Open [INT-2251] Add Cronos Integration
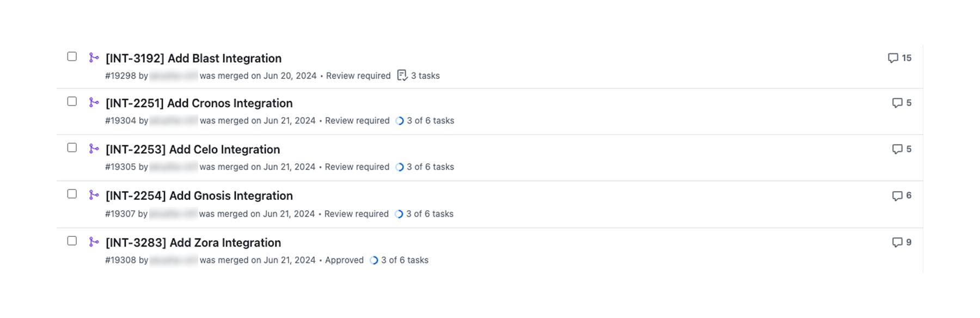The width and height of the screenshot is (980, 318). click(x=199, y=103)
